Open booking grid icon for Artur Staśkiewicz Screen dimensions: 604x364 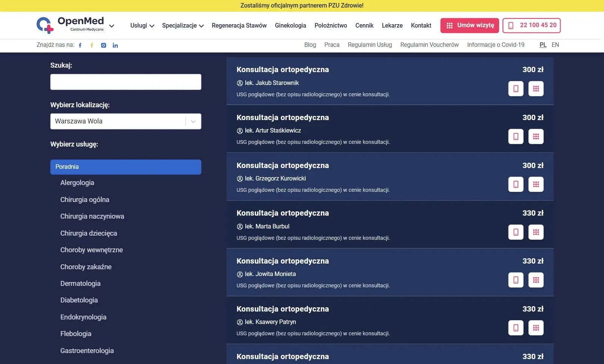click(536, 136)
